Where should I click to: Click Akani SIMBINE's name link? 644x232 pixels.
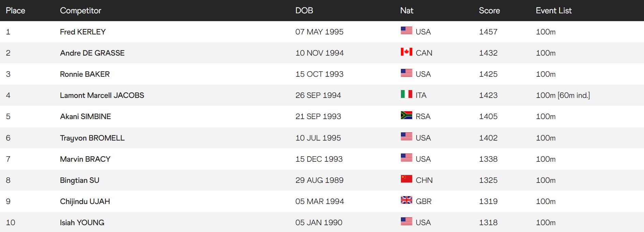pyautogui.click(x=85, y=116)
